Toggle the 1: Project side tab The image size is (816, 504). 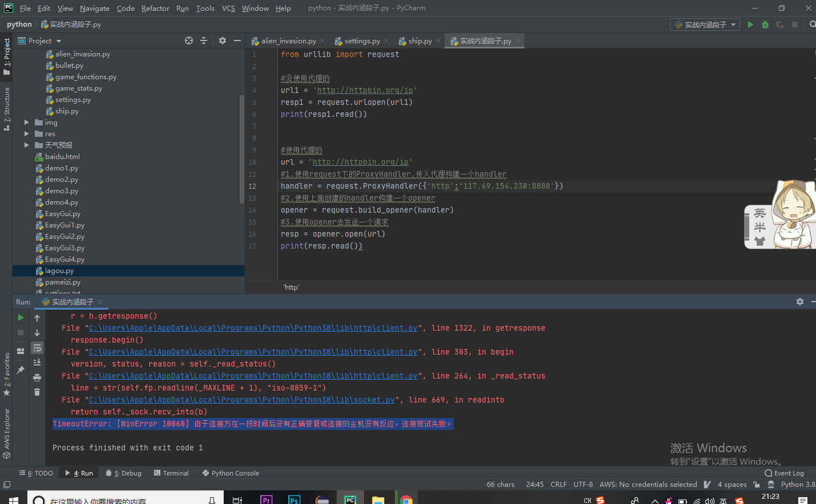point(6,56)
